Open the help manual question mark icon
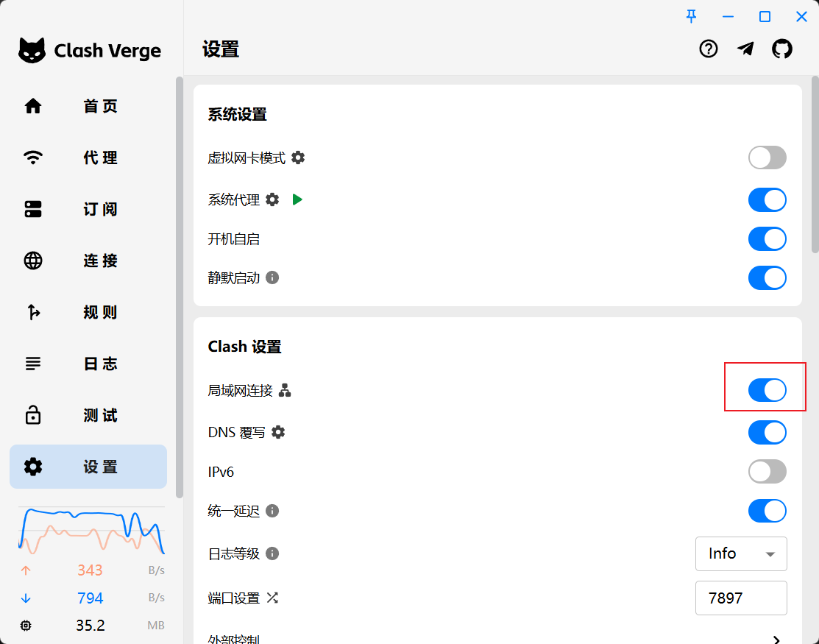Screen dimensions: 819x644 pos(708,49)
